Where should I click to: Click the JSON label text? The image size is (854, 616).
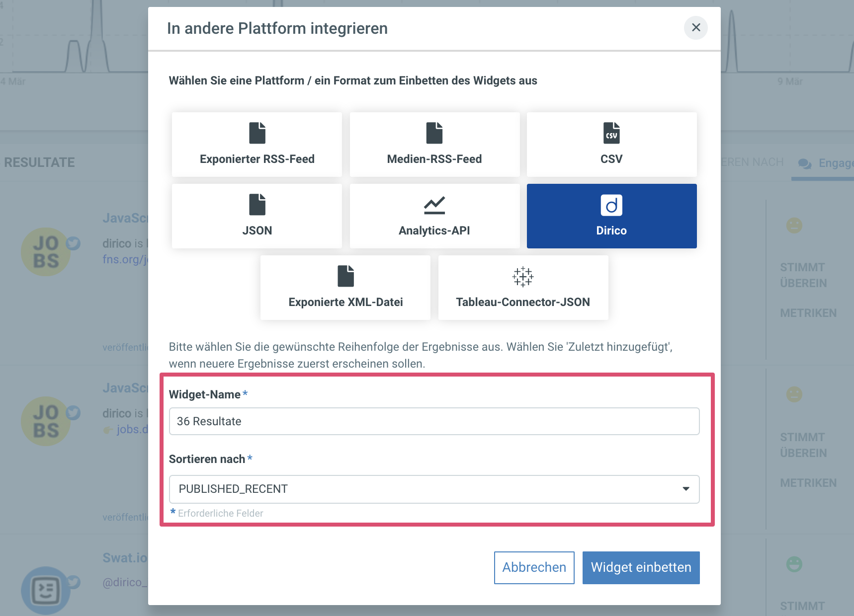(257, 231)
